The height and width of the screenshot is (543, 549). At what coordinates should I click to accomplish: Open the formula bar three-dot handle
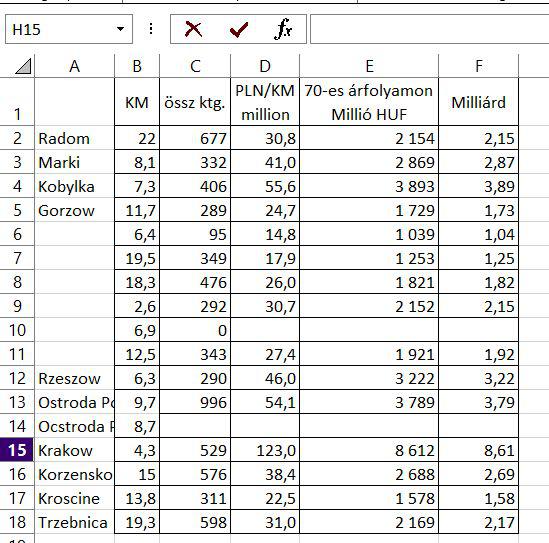[151, 29]
